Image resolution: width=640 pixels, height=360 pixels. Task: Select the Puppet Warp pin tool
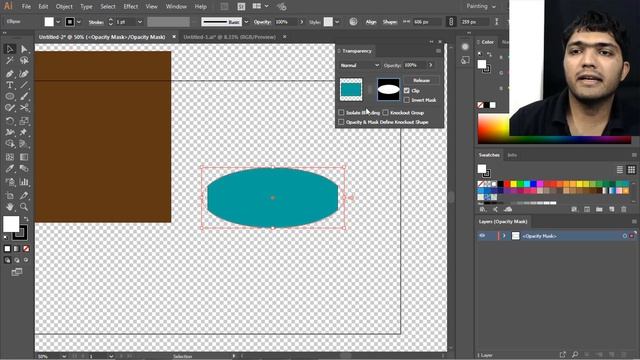pos(24,132)
